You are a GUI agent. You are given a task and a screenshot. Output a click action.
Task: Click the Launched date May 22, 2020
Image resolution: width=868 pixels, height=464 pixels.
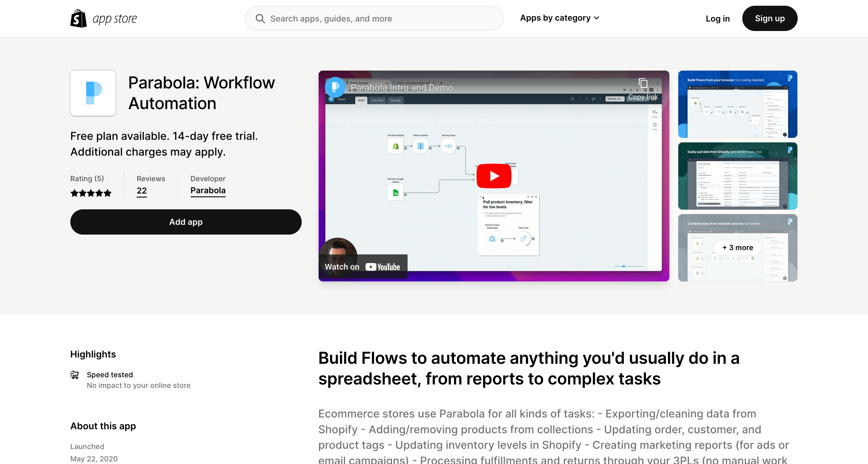[94, 459]
